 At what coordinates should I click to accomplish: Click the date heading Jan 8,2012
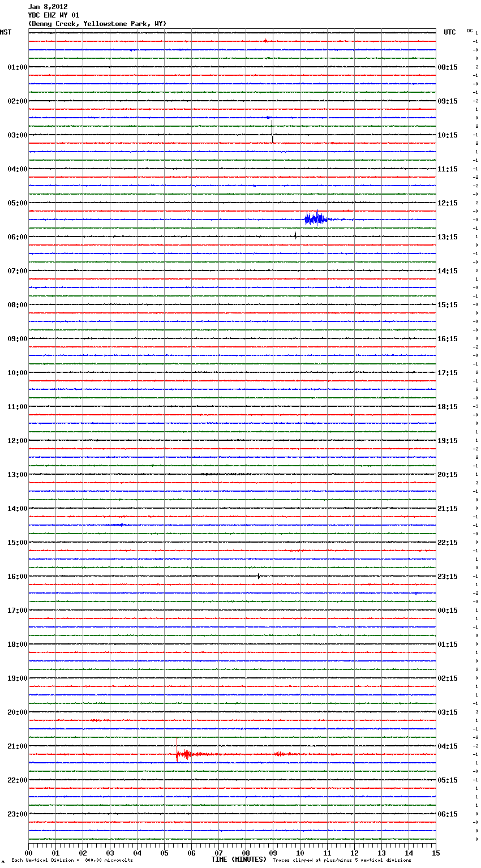(x=48, y=7)
